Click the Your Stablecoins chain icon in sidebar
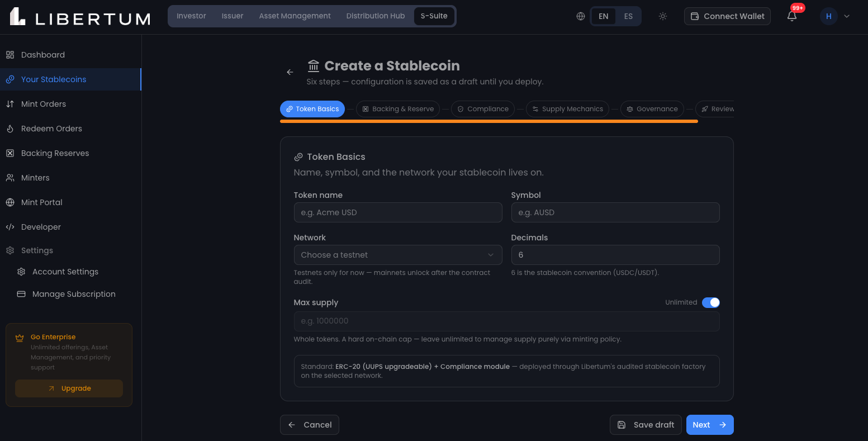 10,79
